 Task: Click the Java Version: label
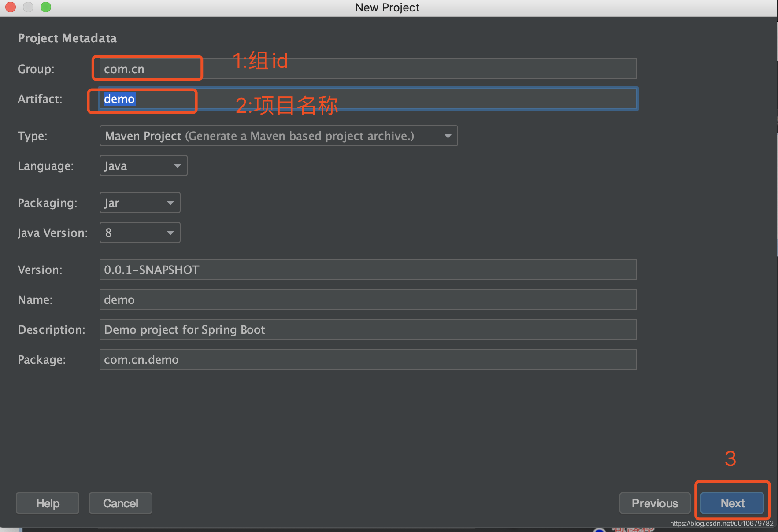[x=53, y=233]
